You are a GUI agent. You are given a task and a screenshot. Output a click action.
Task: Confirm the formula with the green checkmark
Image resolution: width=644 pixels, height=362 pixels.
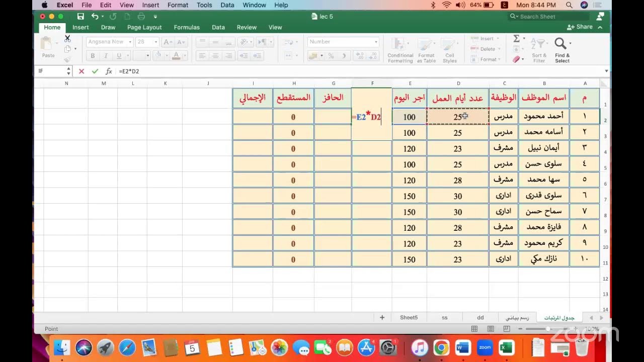coord(95,71)
